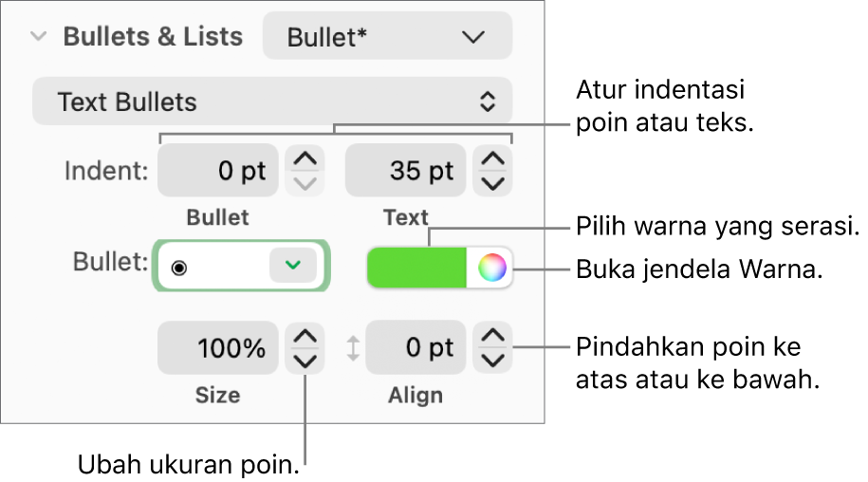This screenshot has height=482, width=868.
Task: Click the bullet Size 100% field
Action: 218,348
